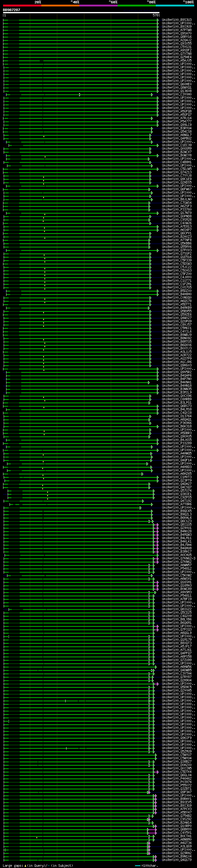Select hit UniRef100_Q4DA27
Viewport: 197px width, 868px height.
[x=177, y=484]
